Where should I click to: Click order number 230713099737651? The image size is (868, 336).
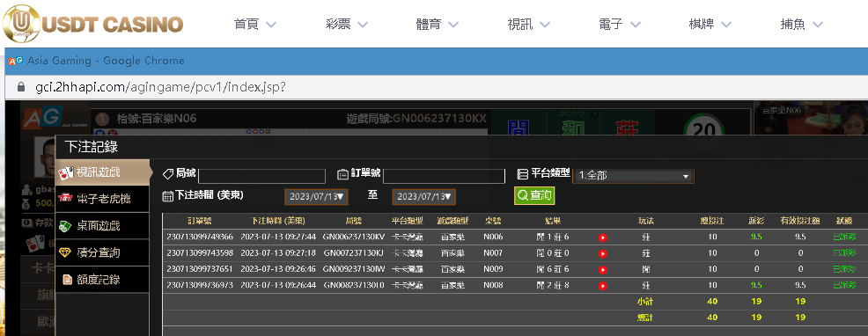click(199, 269)
